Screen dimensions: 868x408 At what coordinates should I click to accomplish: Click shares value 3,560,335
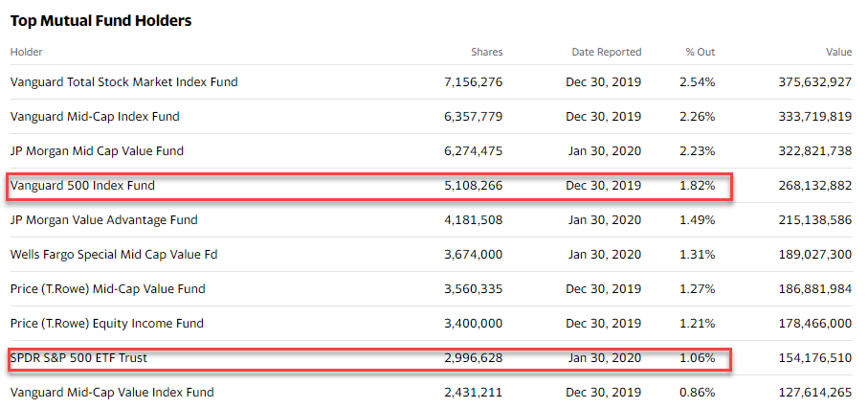click(x=474, y=289)
